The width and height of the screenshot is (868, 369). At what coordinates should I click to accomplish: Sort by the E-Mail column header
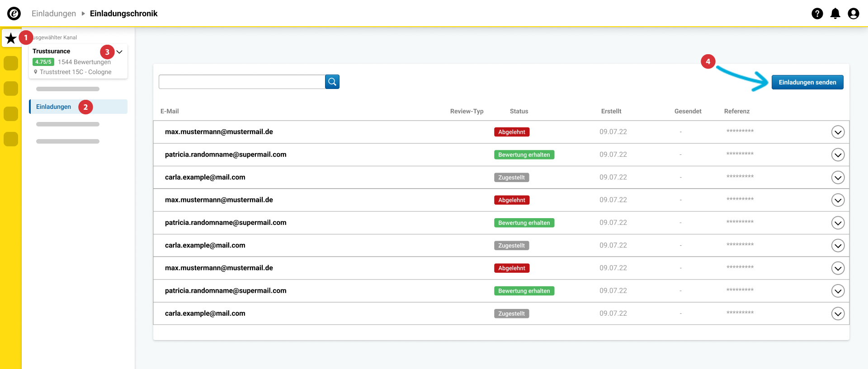[170, 111]
